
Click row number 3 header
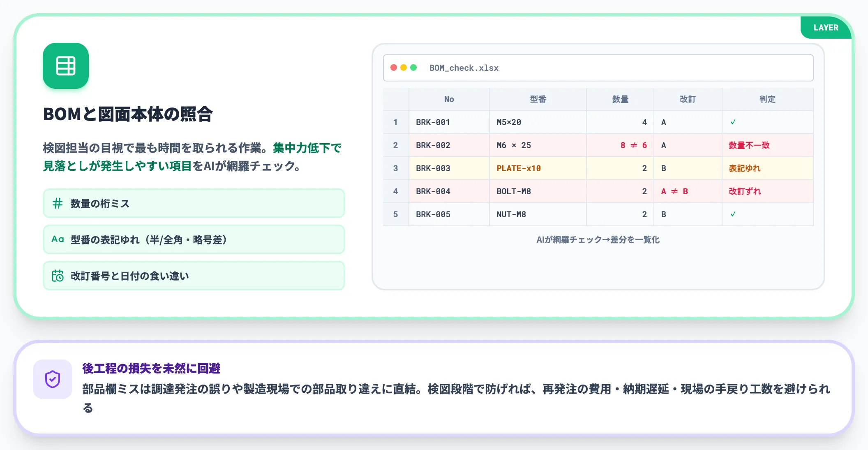396,168
